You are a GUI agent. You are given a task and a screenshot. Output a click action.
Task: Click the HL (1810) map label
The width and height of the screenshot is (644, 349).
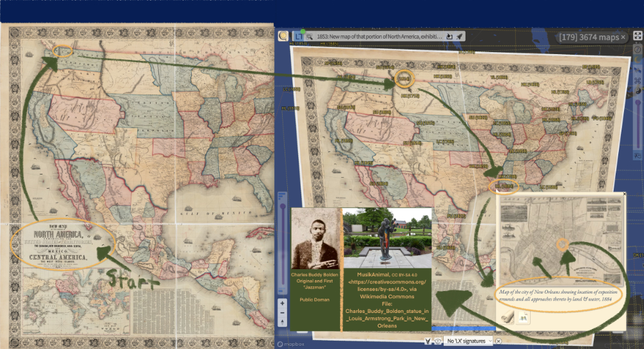290,108
